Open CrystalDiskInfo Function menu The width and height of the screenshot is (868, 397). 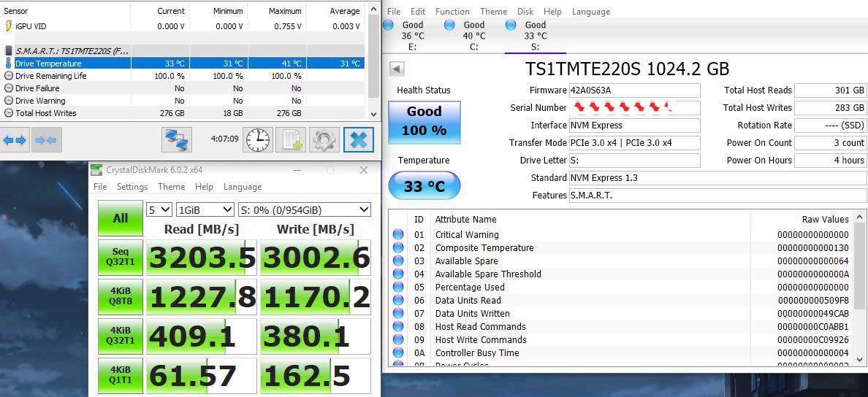452,12
